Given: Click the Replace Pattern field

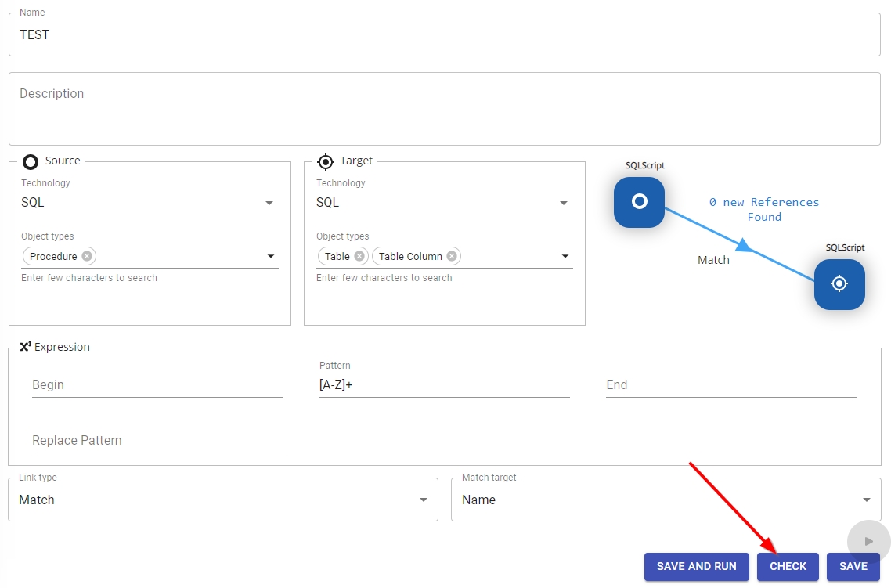Looking at the screenshot, I should click(x=157, y=441).
